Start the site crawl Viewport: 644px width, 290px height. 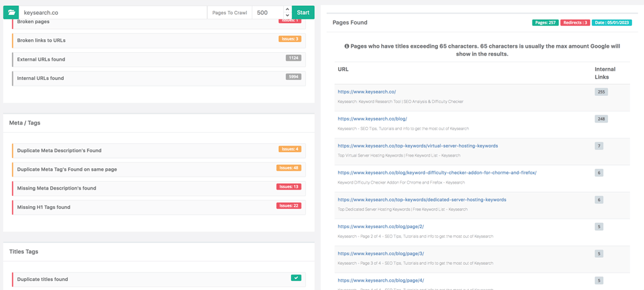[x=303, y=12]
